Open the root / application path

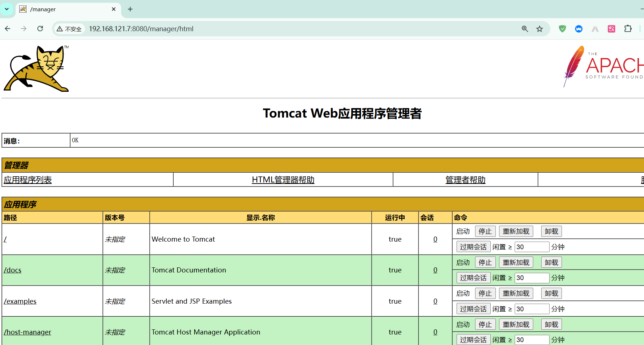(5, 239)
